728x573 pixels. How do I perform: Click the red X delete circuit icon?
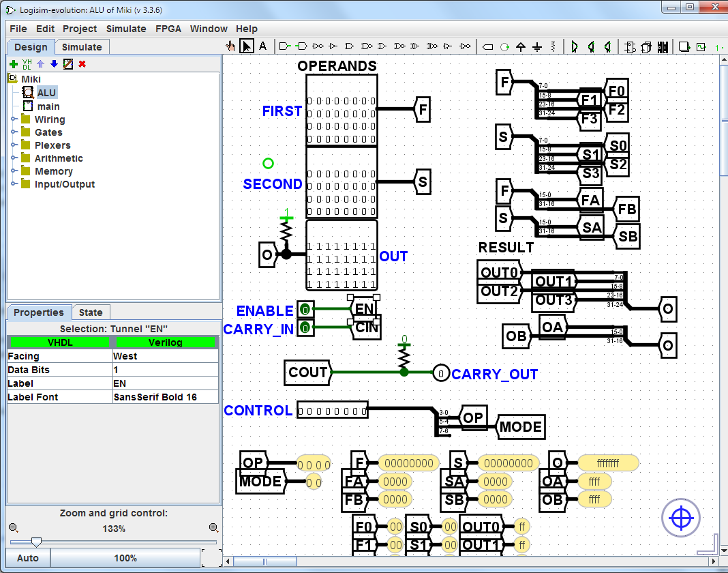tap(82, 64)
